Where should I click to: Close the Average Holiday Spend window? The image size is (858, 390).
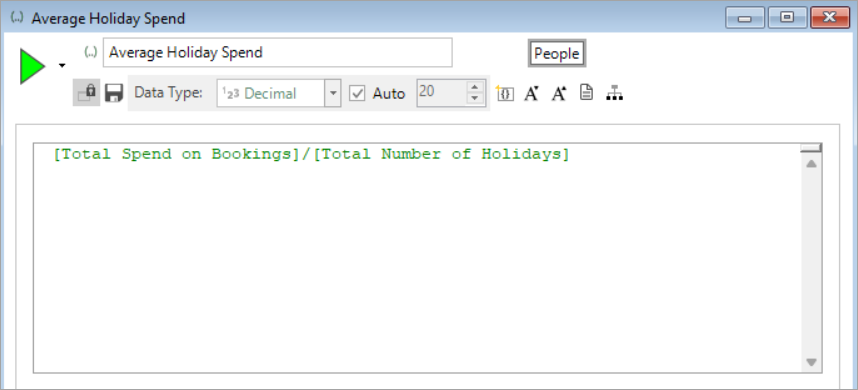[x=830, y=18]
